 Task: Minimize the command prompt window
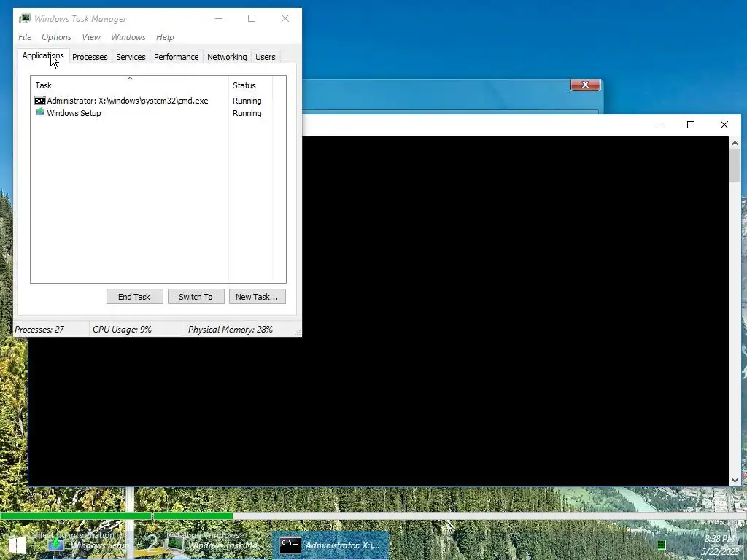(x=658, y=125)
